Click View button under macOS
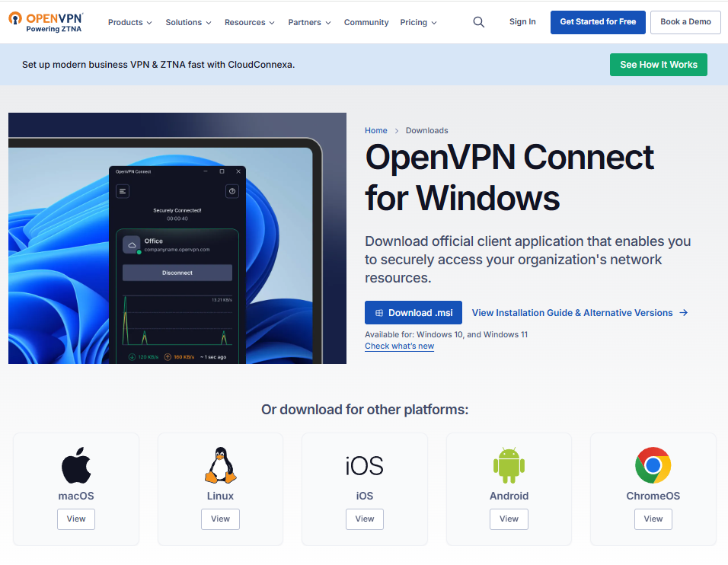The image size is (728, 565). coord(76,519)
